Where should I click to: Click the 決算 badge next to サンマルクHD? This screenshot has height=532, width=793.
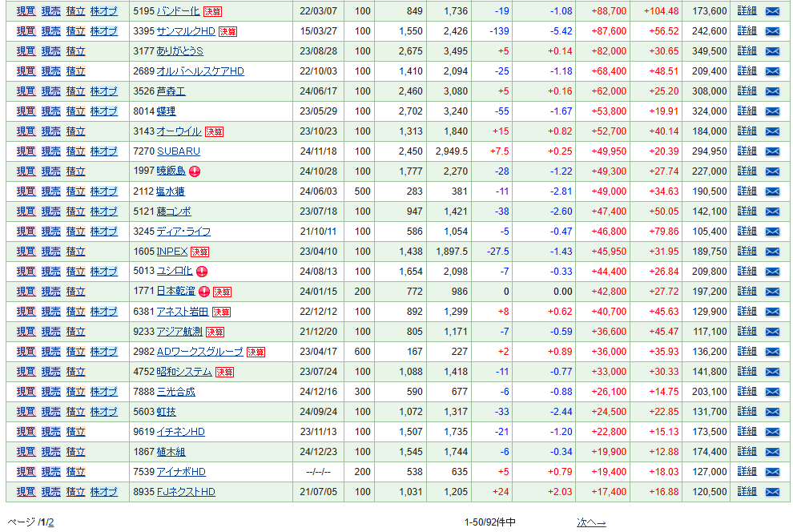click(x=227, y=31)
